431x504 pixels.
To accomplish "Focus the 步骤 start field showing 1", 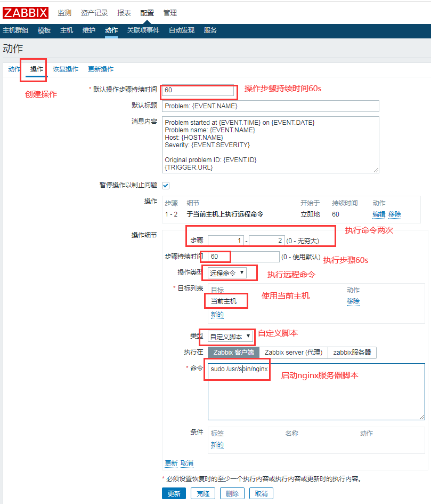I will pos(226,241).
